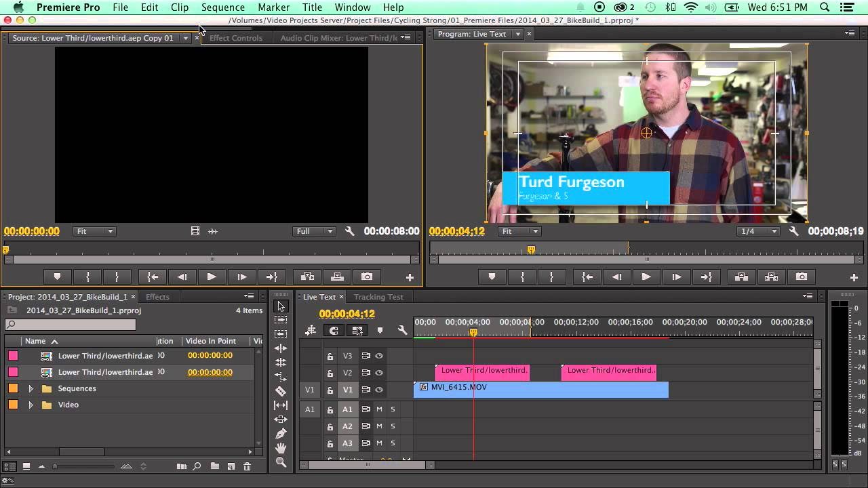Open the Title menu
868x488 pixels.
(x=312, y=7)
